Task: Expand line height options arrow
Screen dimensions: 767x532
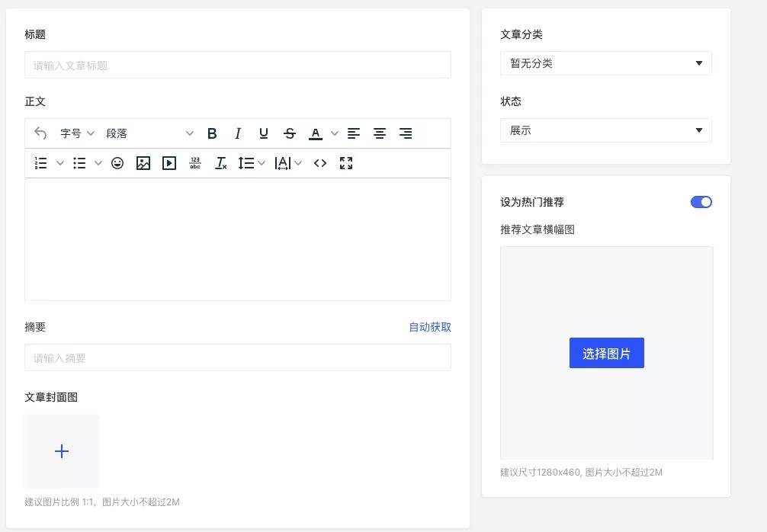Action: [262, 163]
